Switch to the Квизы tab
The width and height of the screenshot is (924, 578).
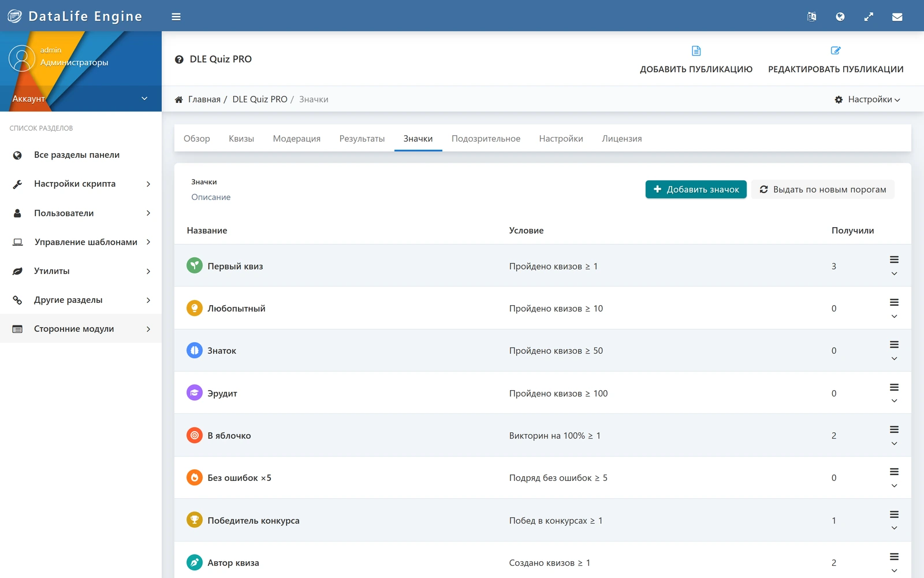pos(241,139)
